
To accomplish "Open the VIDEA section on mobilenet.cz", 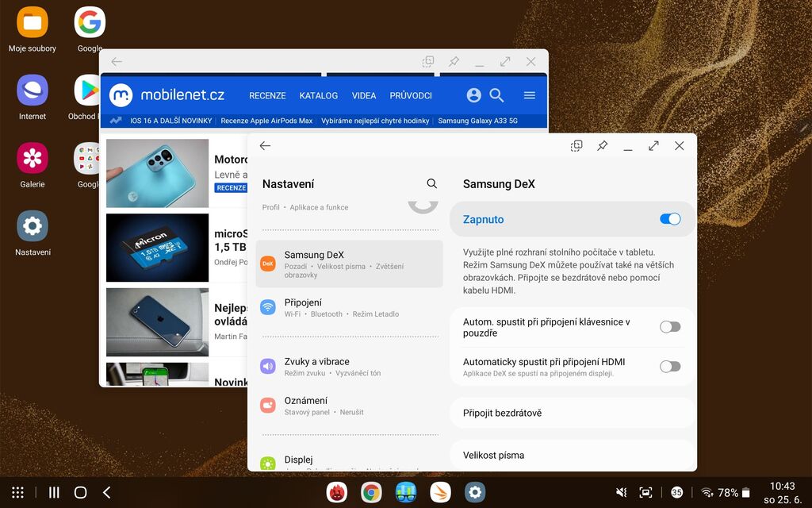I will tap(364, 95).
